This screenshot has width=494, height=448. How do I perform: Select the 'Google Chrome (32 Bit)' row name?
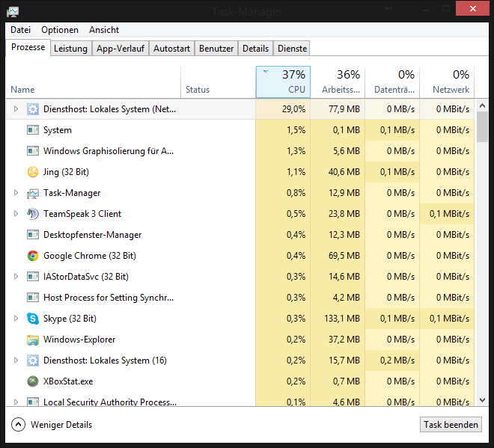[90, 256]
